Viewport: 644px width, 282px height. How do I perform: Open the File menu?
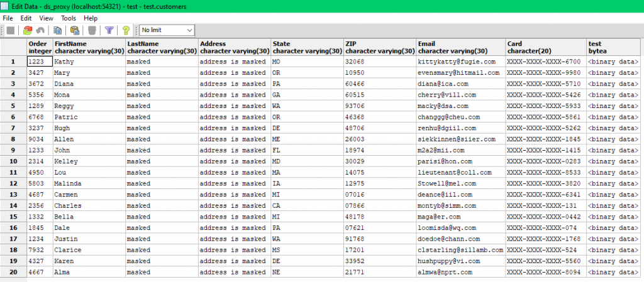pyautogui.click(x=8, y=18)
